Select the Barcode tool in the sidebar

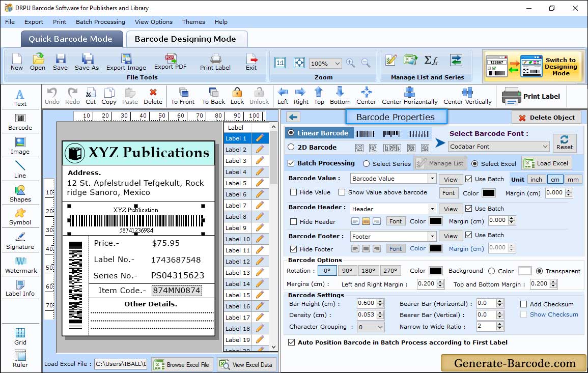pyautogui.click(x=20, y=122)
